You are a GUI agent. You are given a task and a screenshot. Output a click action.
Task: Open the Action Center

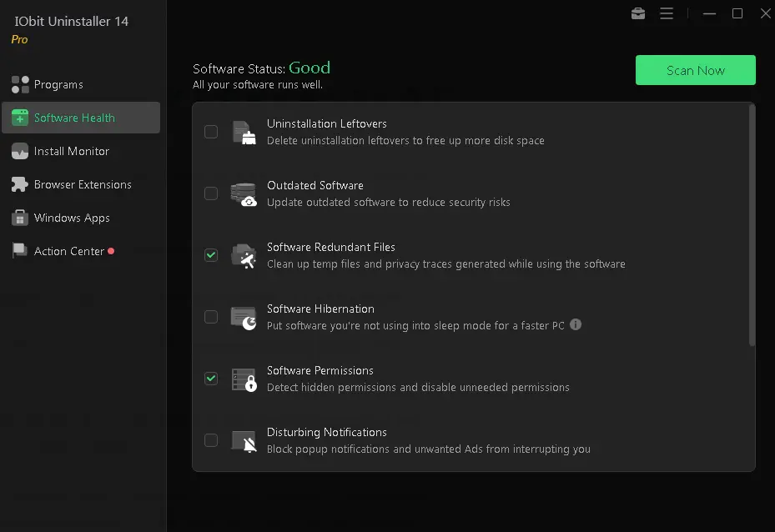(x=81, y=251)
